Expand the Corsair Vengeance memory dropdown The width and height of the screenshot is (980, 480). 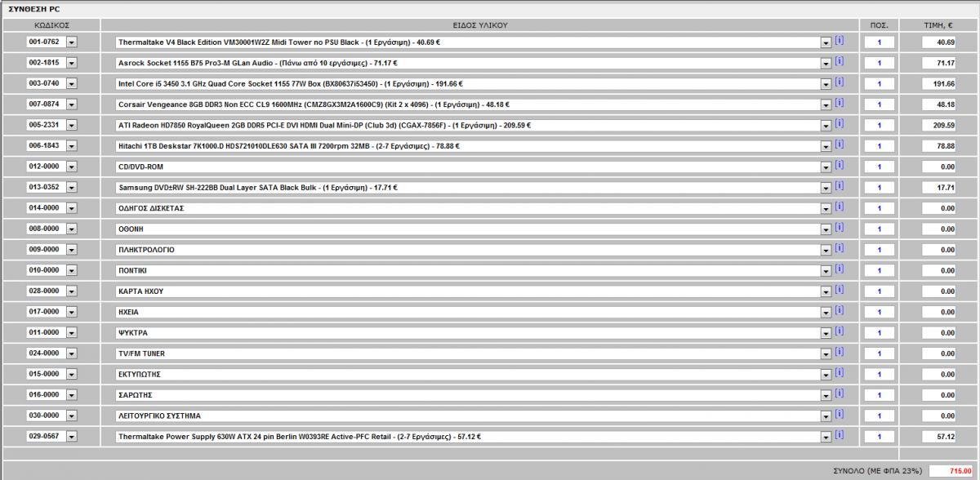826,104
